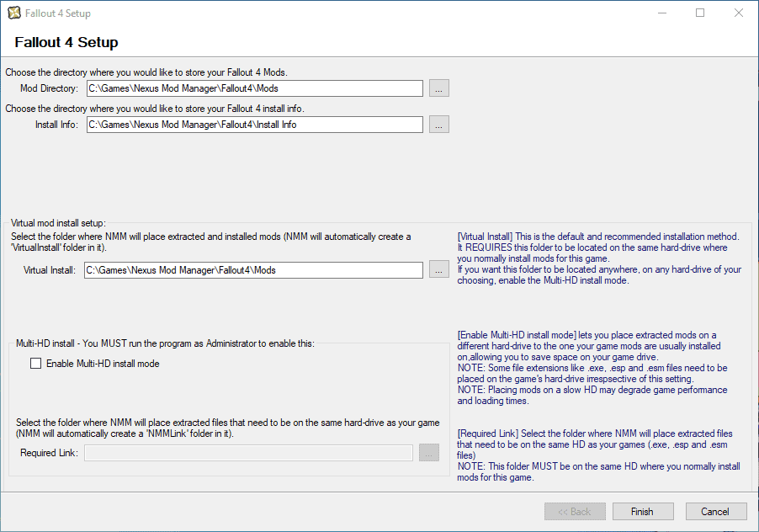Image resolution: width=759 pixels, height=532 pixels.
Task: Select the Install Info path field
Action: 252,124
